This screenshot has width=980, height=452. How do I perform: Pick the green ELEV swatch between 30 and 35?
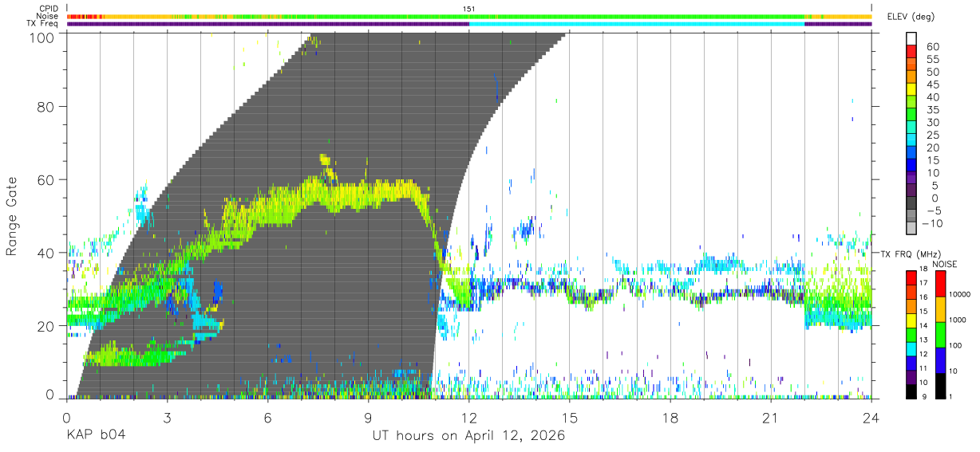pyautogui.click(x=911, y=116)
